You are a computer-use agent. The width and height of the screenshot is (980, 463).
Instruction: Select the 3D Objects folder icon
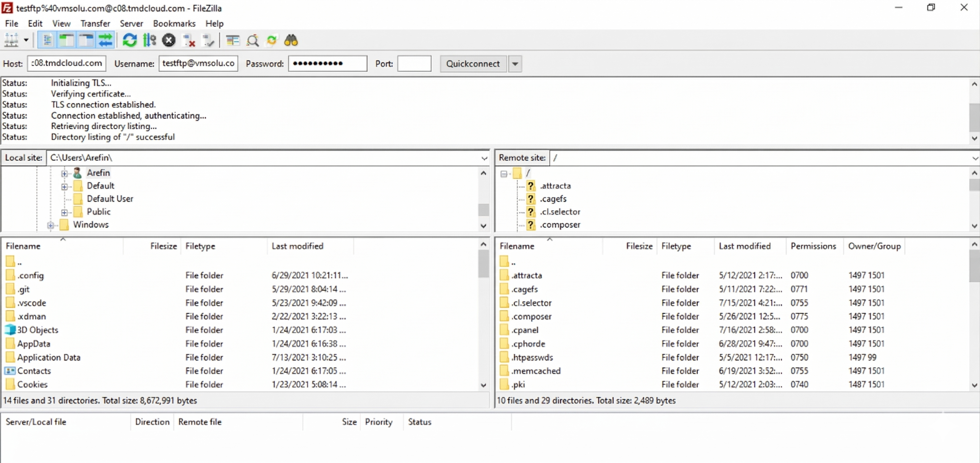point(11,329)
